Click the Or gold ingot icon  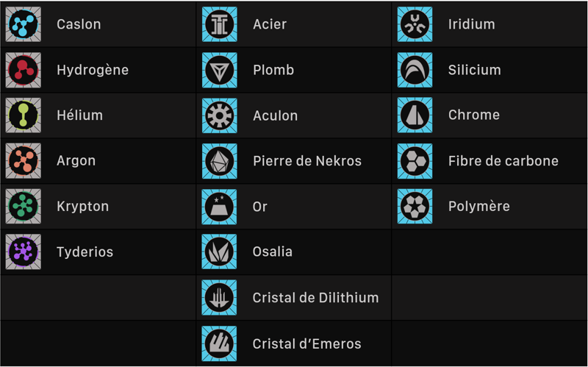click(x=219, y=207)
